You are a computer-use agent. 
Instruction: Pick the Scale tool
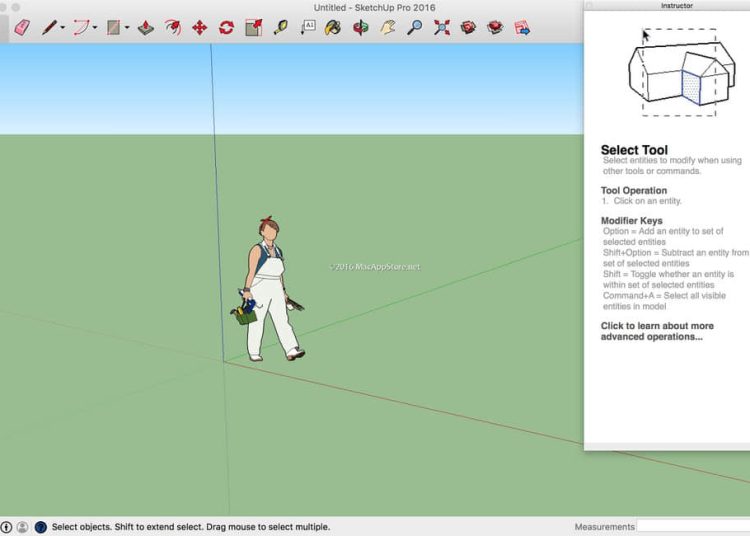coord(253,28)
